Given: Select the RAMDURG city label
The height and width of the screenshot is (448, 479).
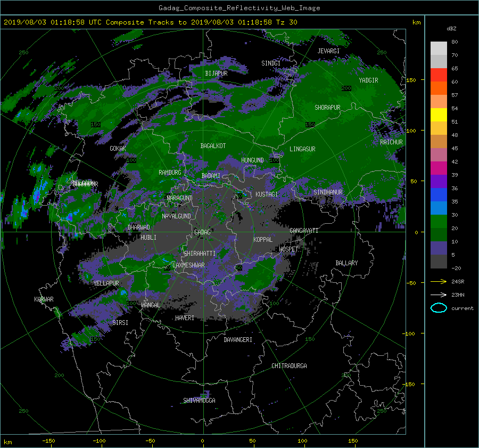Looking at the screenshot, I should coord(170,173).
